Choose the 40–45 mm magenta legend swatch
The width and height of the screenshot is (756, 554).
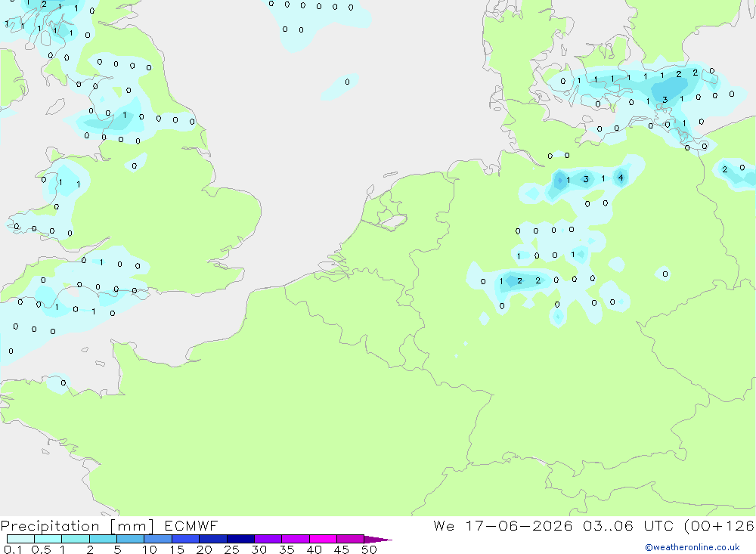(323, 539)
